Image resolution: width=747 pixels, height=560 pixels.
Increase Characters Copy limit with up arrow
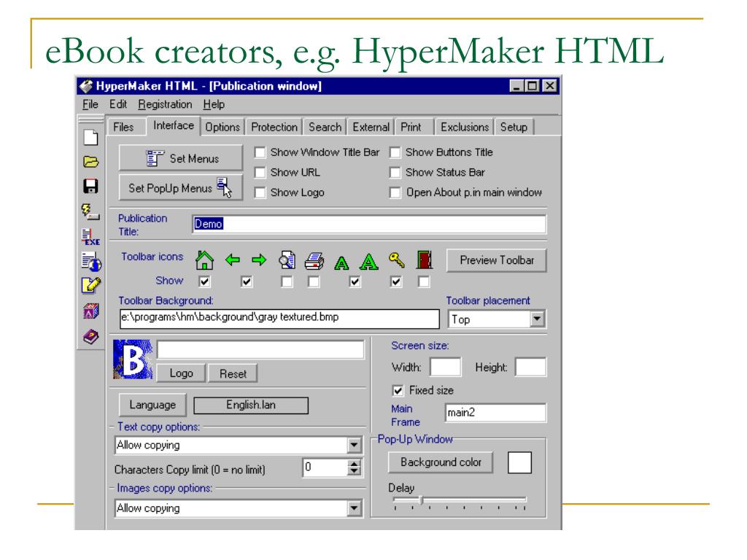click(354, 464)
